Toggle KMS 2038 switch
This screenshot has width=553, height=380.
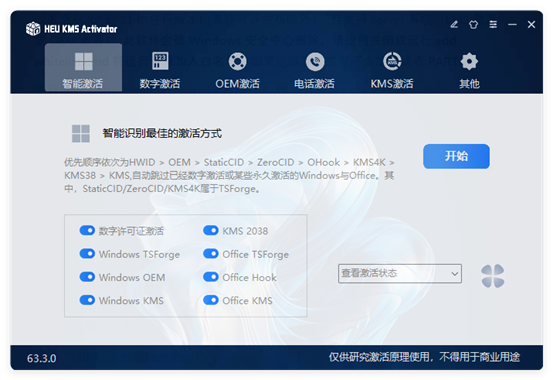(x=211, y=230)
